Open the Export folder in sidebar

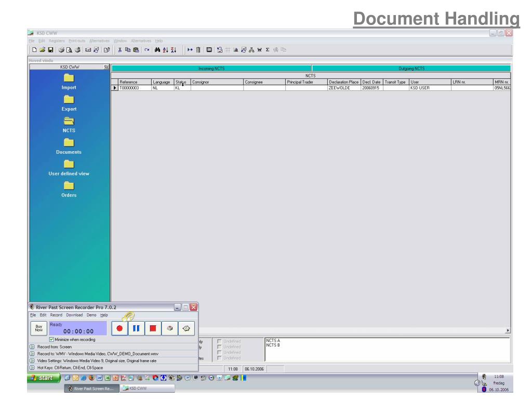[69, 103]
